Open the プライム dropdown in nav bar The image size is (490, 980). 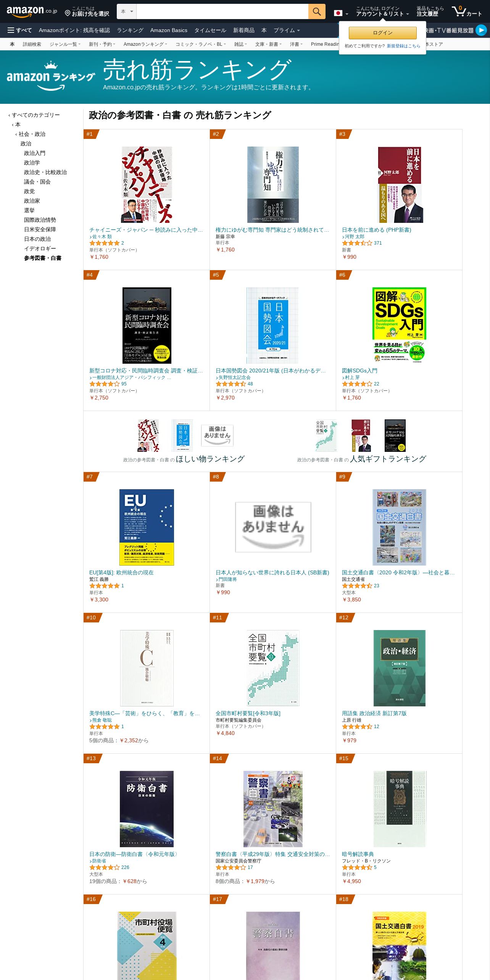click(287, 30)
